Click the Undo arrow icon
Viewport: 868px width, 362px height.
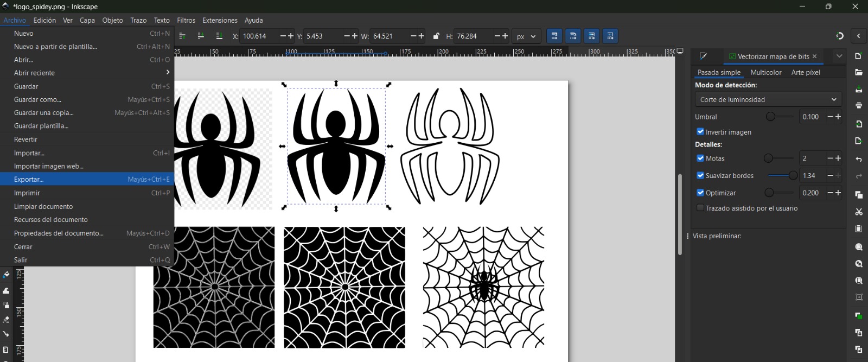[859, 160]
